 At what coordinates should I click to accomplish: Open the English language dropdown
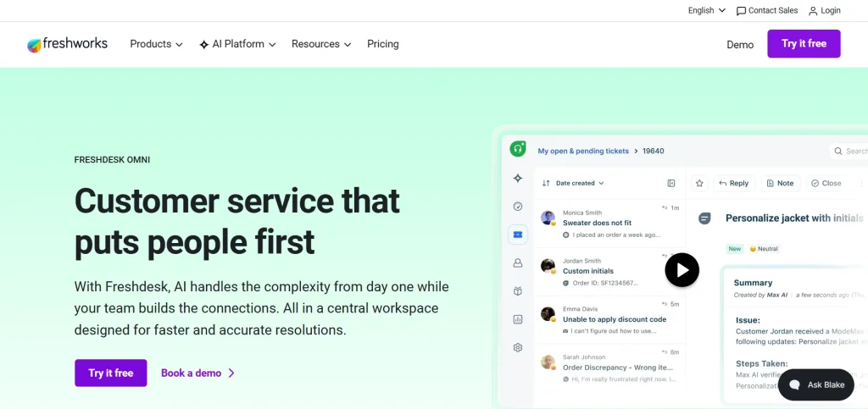(x=706, y=10)
